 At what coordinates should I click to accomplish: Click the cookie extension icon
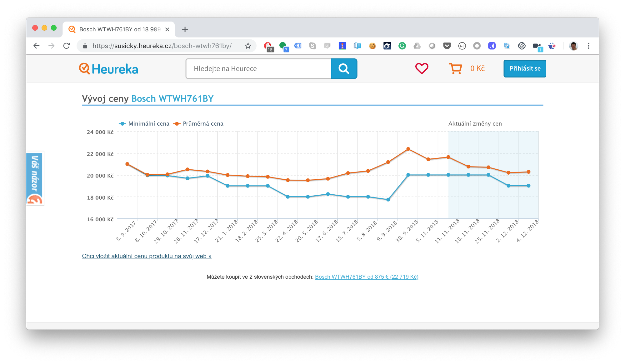coord(372,46)
